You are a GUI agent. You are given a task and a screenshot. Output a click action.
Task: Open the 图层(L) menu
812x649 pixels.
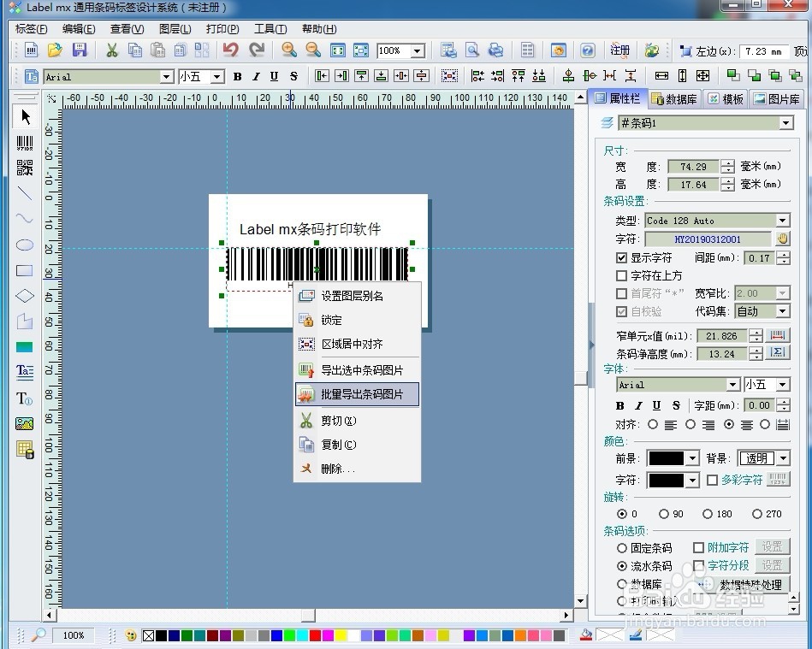tap(175, 29)
